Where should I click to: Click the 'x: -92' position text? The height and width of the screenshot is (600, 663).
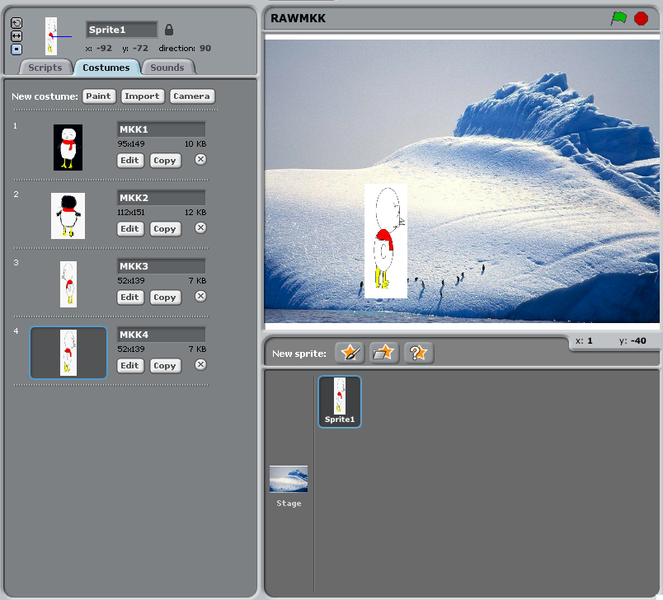[x=99, y=48]
